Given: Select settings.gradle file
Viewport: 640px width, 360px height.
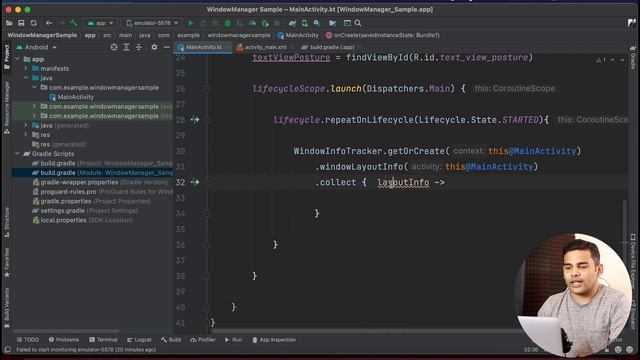Looking at the screenshot, I should point(85,211).
